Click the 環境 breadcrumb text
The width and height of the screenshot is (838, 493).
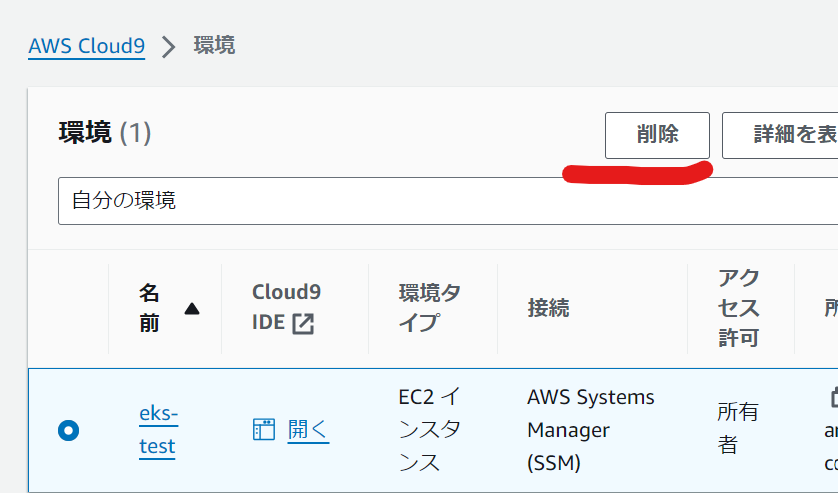214,45
